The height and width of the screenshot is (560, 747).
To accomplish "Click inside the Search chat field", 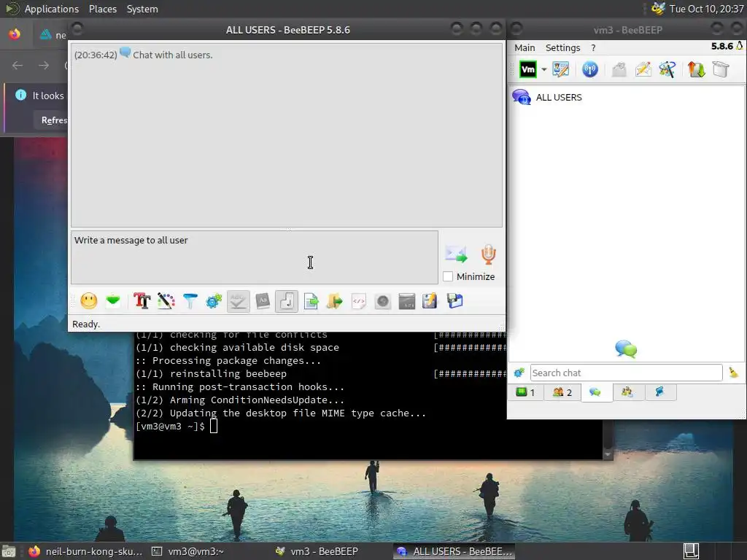I will tap(626, 373).
